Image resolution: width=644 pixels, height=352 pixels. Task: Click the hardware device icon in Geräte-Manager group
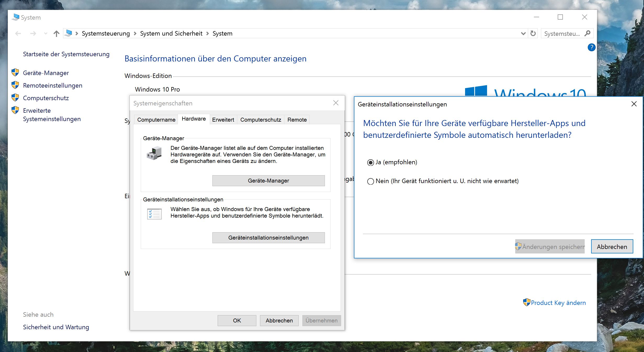click(154, 153)
